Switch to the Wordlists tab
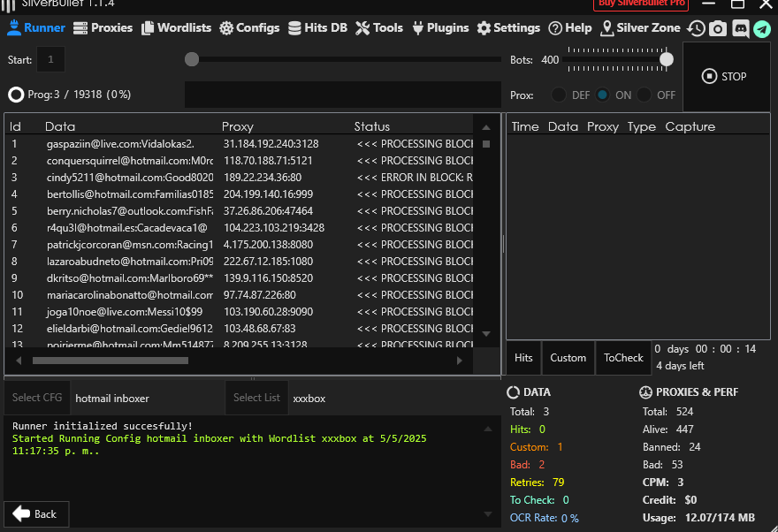 coord(176,27)
